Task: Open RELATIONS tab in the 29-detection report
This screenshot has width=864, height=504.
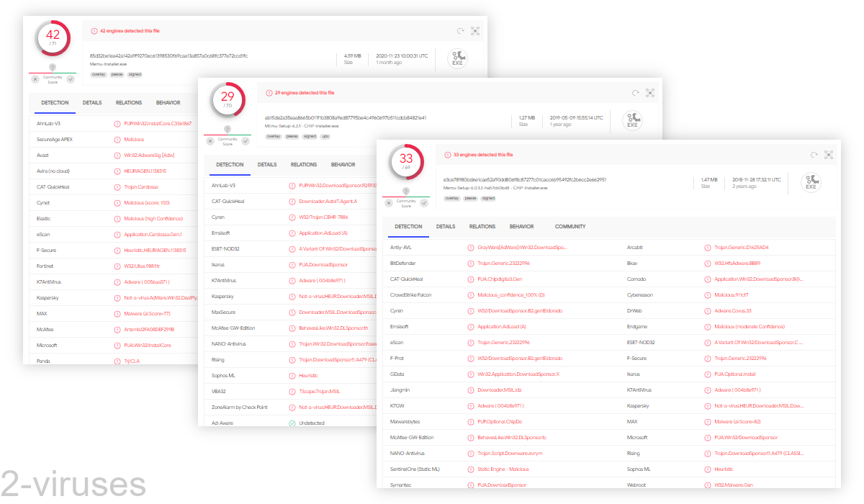Action: (x=304, y=165)
